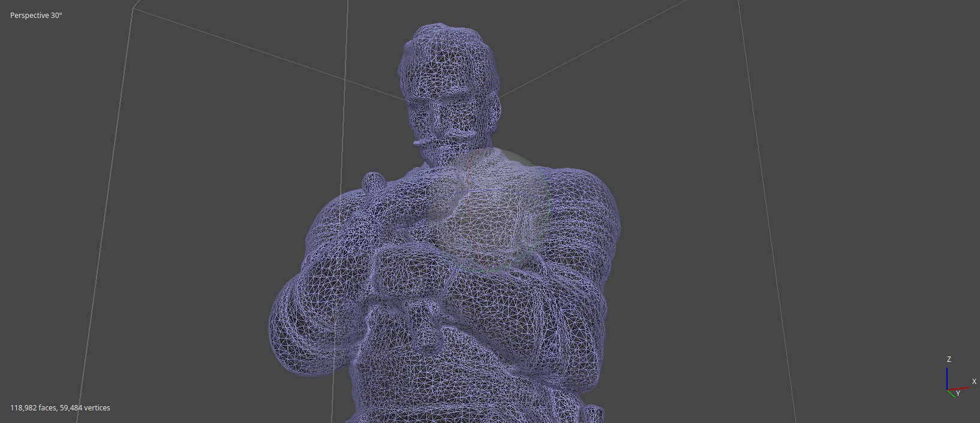Click the blue Z axis line
This screenshot has height=423, width=980.
947,378
